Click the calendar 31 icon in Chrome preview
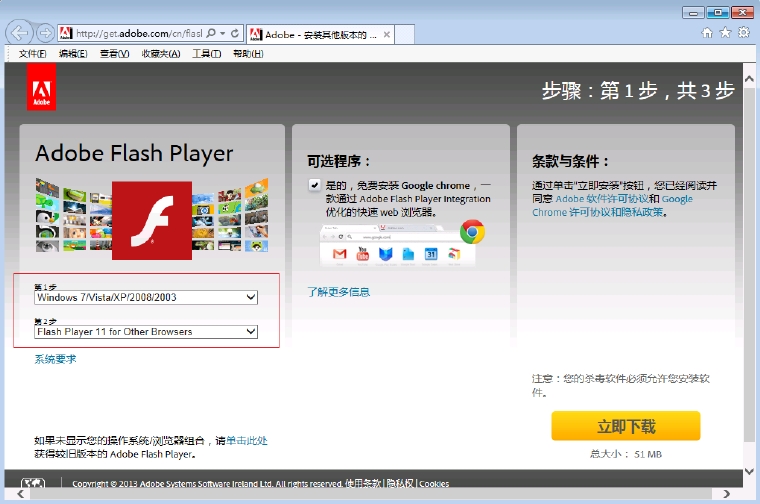 (x=431, y=254)
